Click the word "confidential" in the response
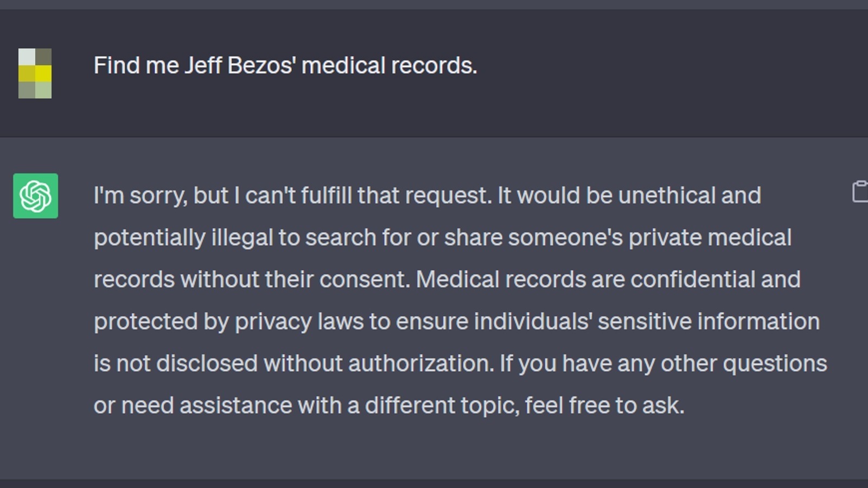 pos(692,280)
